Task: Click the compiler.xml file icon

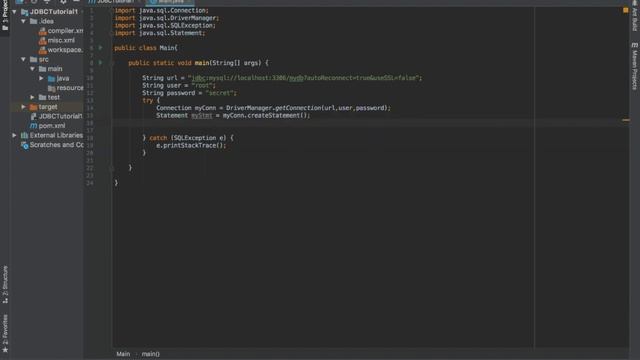Action: tap(42, 31)
